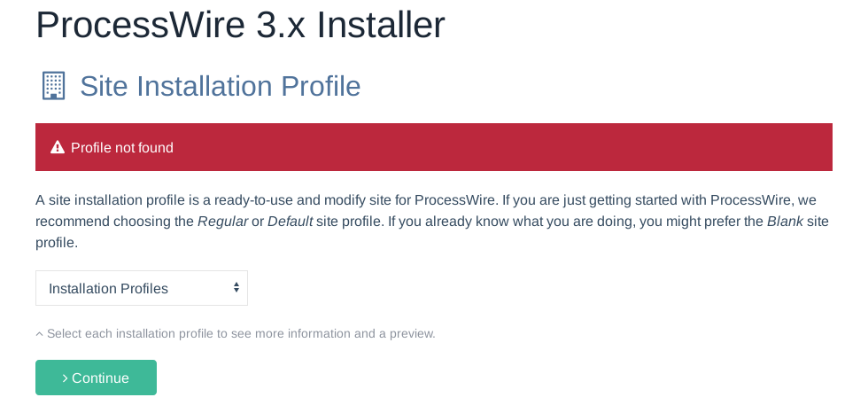Click the warning triangle icon in red banner
Screen dimensions: 868x413
coord(58,147)
